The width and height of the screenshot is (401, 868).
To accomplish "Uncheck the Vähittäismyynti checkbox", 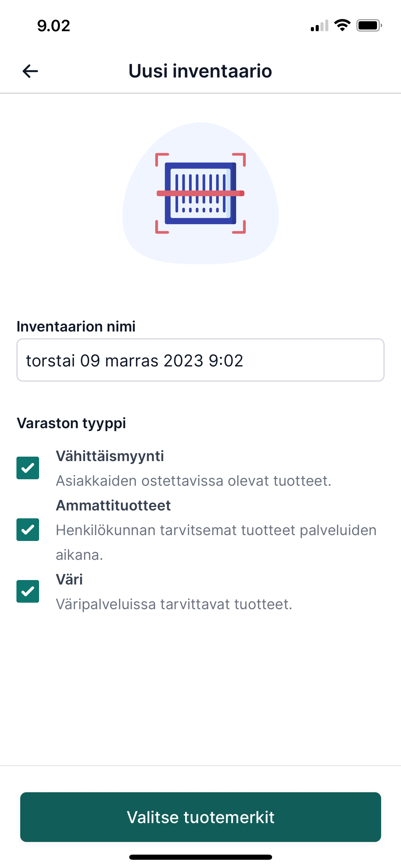I will pyautogui.click(x=28, y=468).
